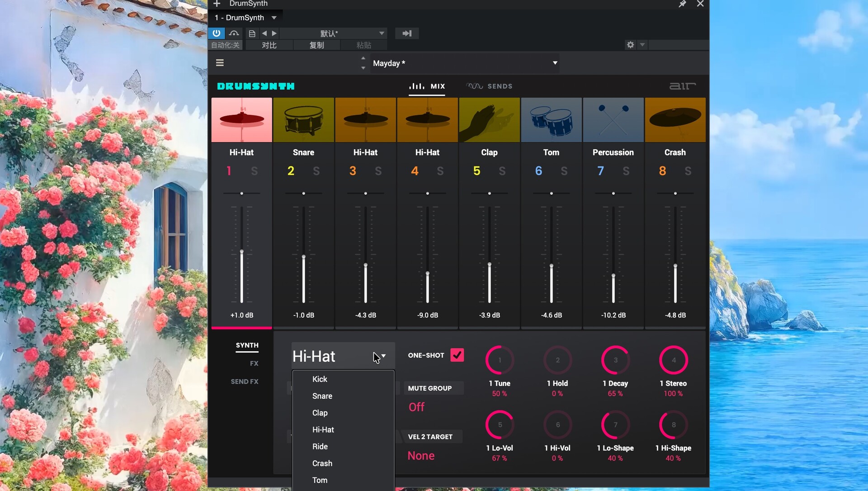Screen dimensions: 868x491
Task: Open the Mayday preset dropdown
Action: [555, 63]
